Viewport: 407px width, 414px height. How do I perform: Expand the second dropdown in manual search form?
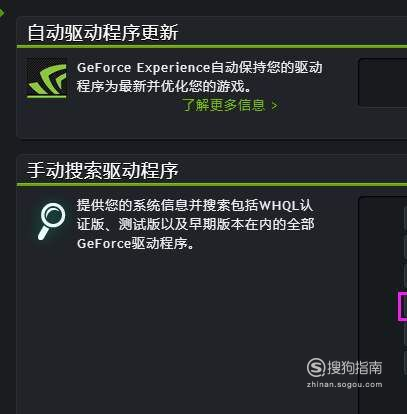pos(405,248)
